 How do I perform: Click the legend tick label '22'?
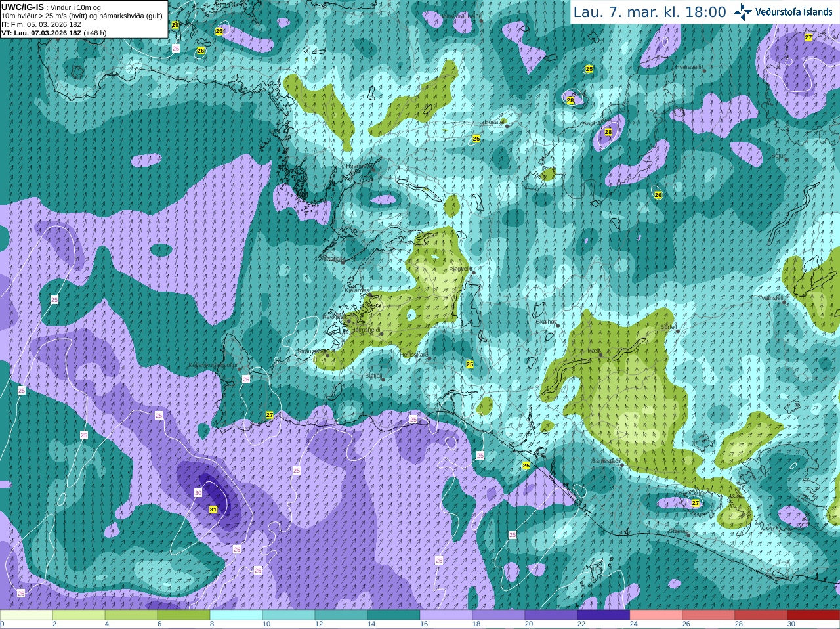click(x=581, y=624)
